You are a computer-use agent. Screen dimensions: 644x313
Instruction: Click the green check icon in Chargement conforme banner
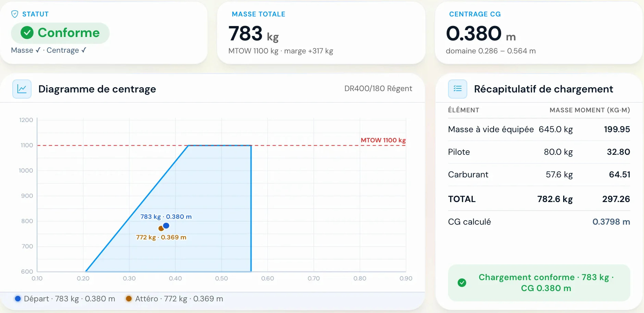[x=462, y=283]
